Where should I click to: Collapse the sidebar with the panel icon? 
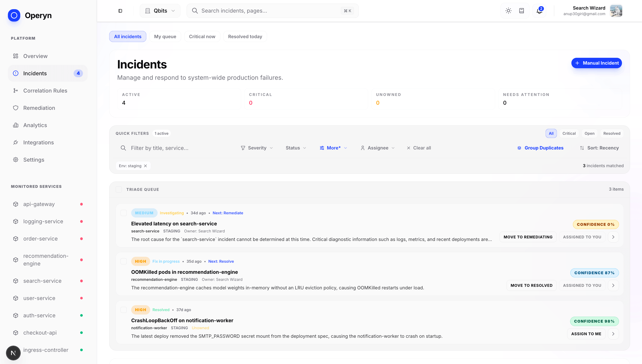tap(120, 11)
